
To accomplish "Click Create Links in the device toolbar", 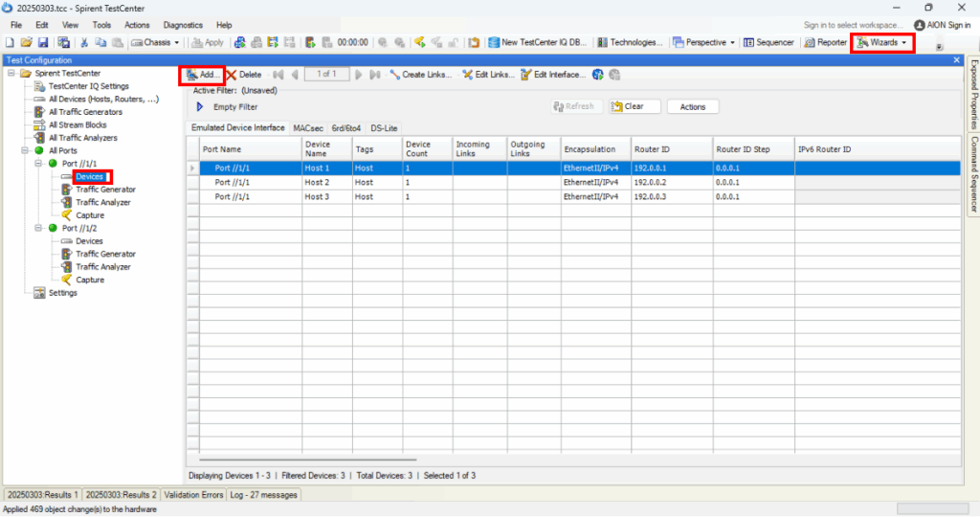I will click(x=420, y=75).
